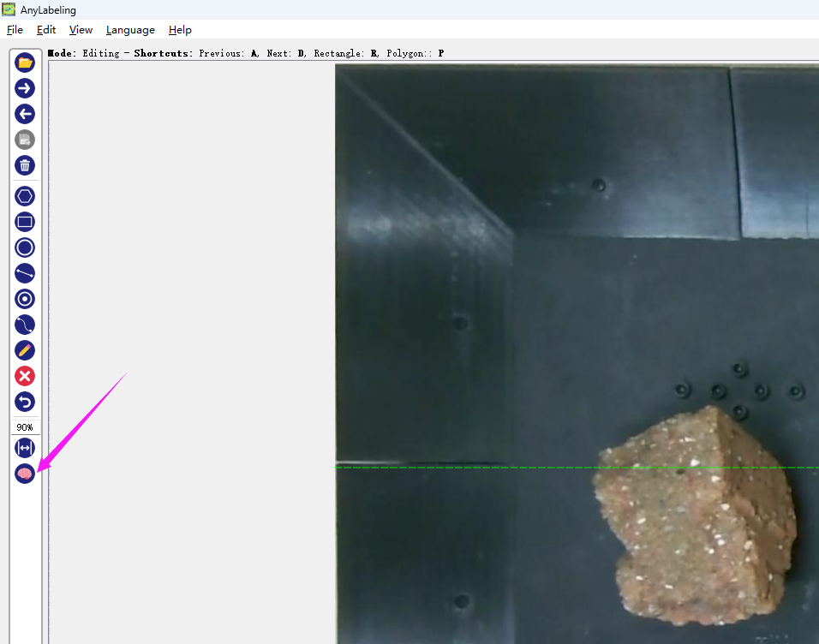
Task: Click the Fit Width icon
Action: (25, 448)
